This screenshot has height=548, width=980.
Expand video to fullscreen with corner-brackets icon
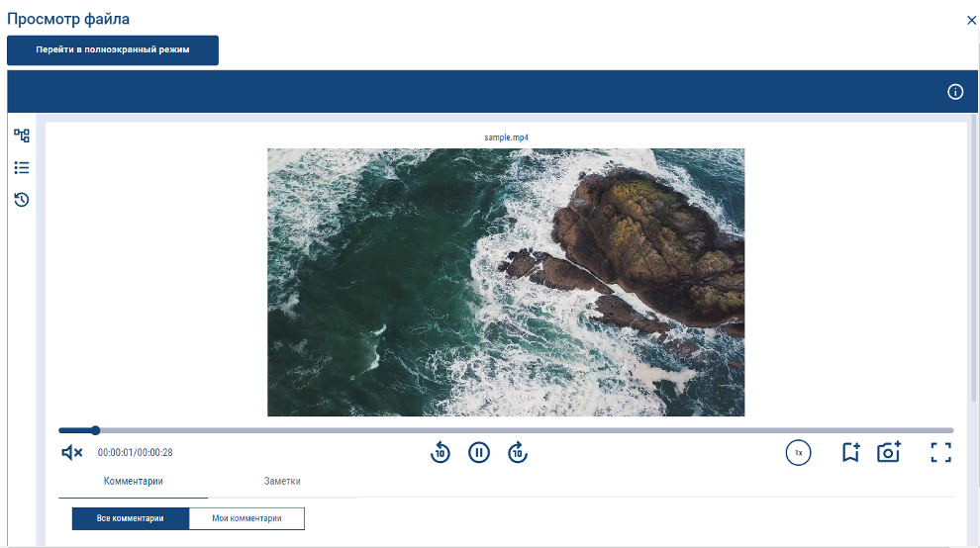pos(940,453)
